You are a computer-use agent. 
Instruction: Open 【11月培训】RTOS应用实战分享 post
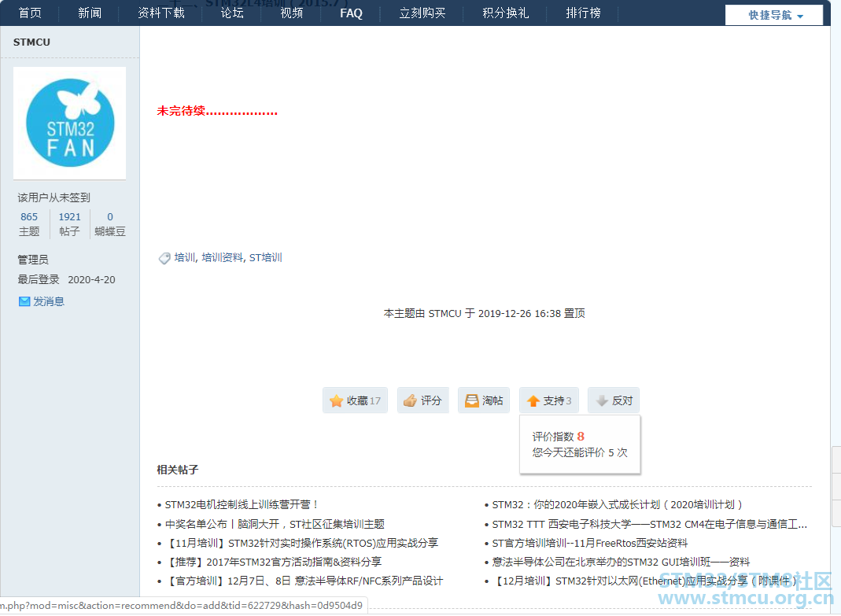point(301,543)
